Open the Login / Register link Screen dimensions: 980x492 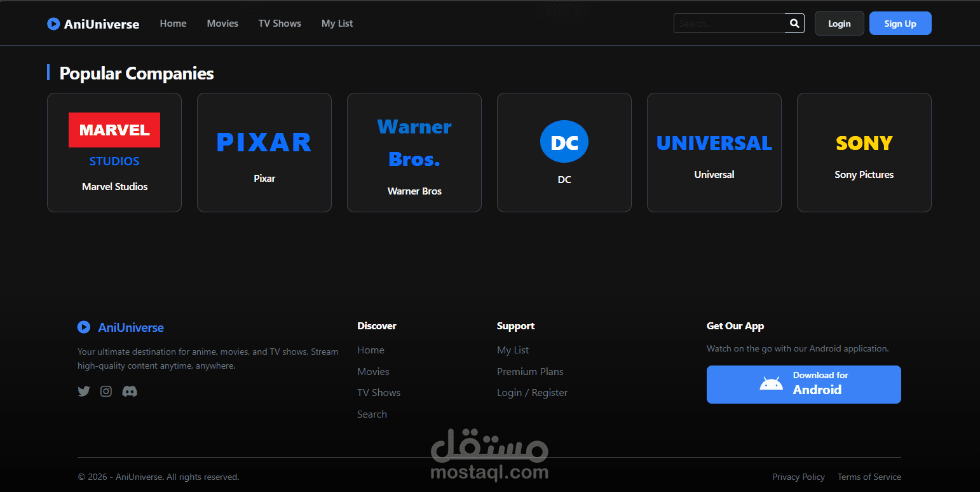point(532,393)
